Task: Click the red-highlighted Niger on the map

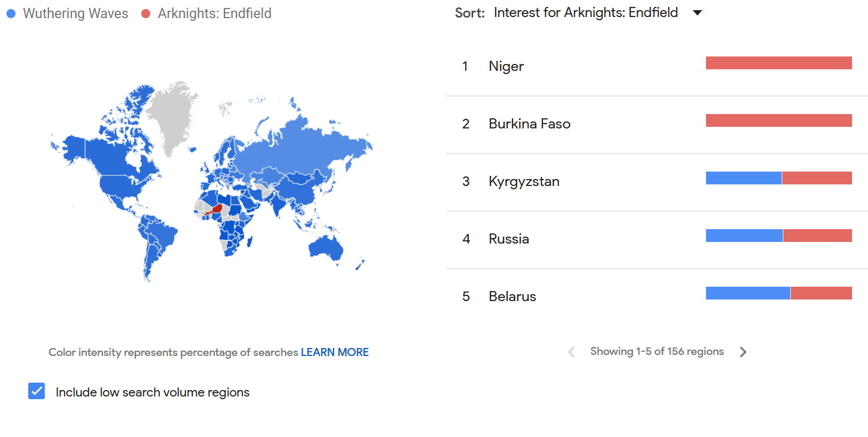Action: tap(217, 208)
